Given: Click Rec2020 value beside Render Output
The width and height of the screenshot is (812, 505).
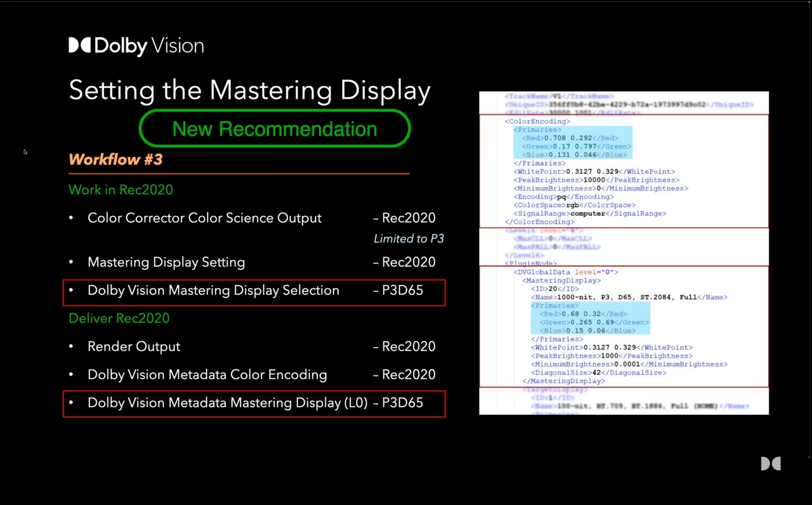Looking at the screenshot, I should click(409, 346).
